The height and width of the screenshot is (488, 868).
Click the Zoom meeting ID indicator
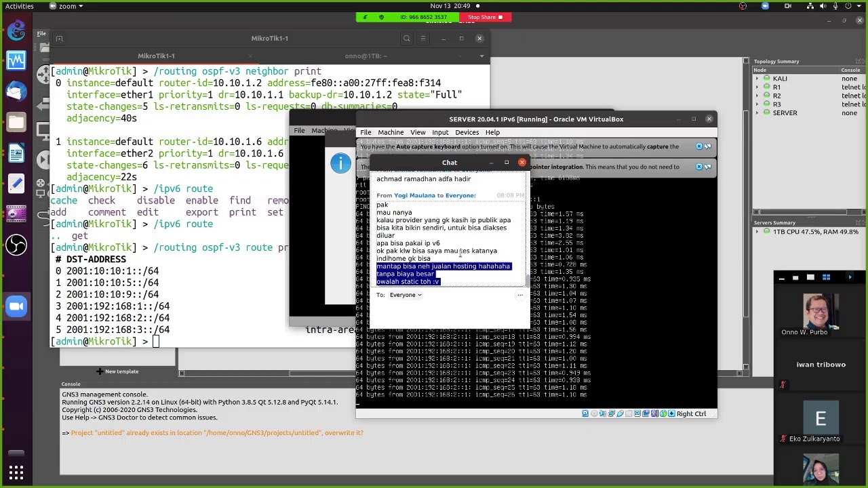423,17
